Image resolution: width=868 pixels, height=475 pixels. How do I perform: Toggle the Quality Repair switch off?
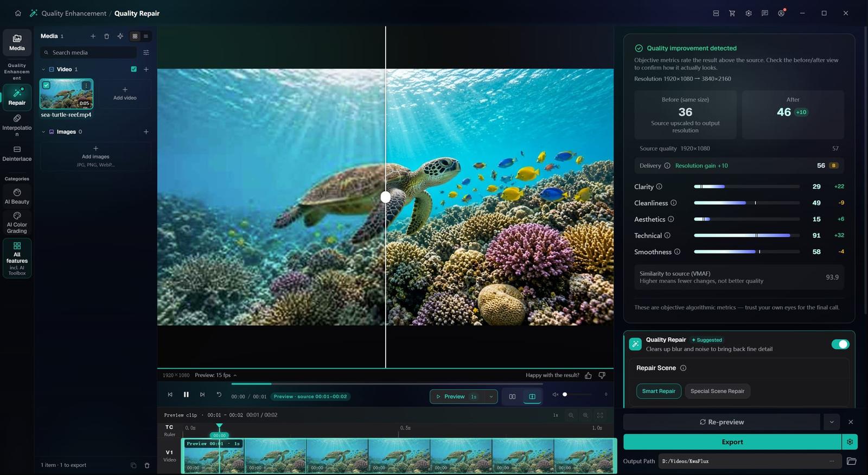pos(840,344)
